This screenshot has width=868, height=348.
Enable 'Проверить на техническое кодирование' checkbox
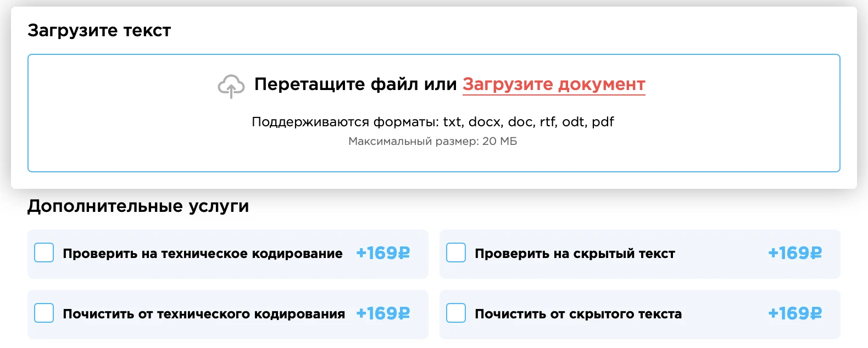(44, 253)
